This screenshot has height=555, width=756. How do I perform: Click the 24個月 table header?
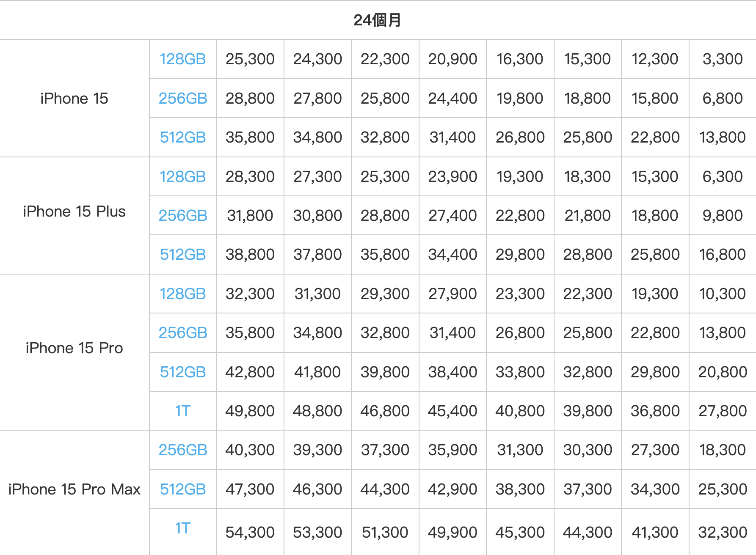[378, 20]
